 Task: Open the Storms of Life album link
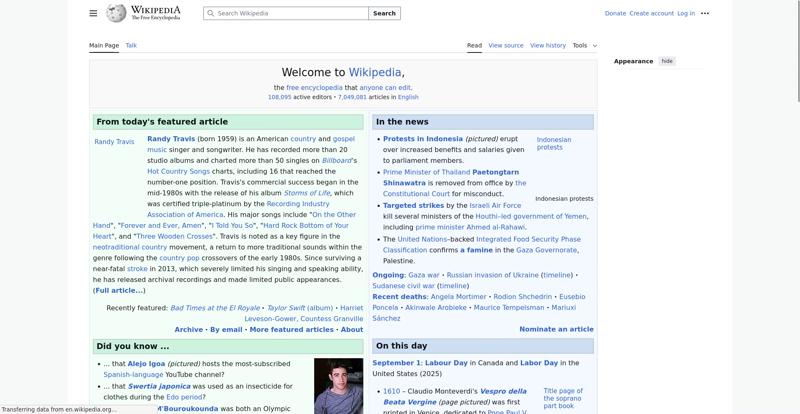point(307,193)
